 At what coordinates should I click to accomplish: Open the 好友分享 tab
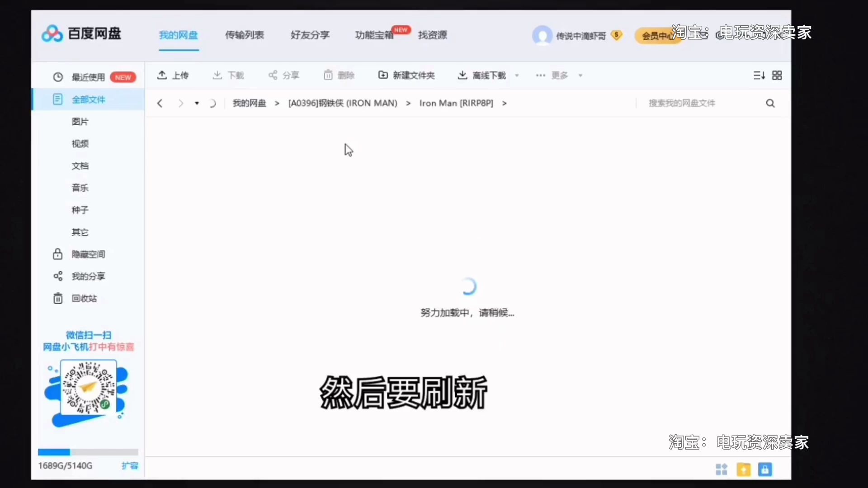[x=310, y=35]
